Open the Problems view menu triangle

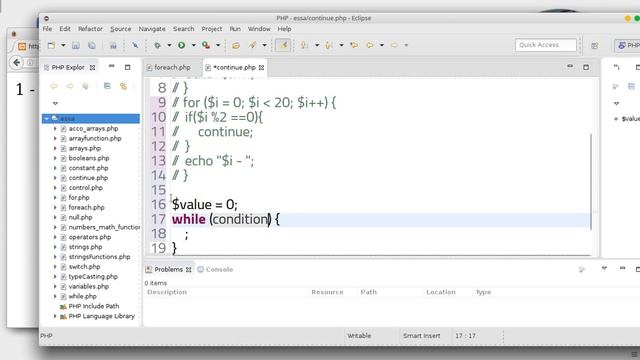pos(604,268)
